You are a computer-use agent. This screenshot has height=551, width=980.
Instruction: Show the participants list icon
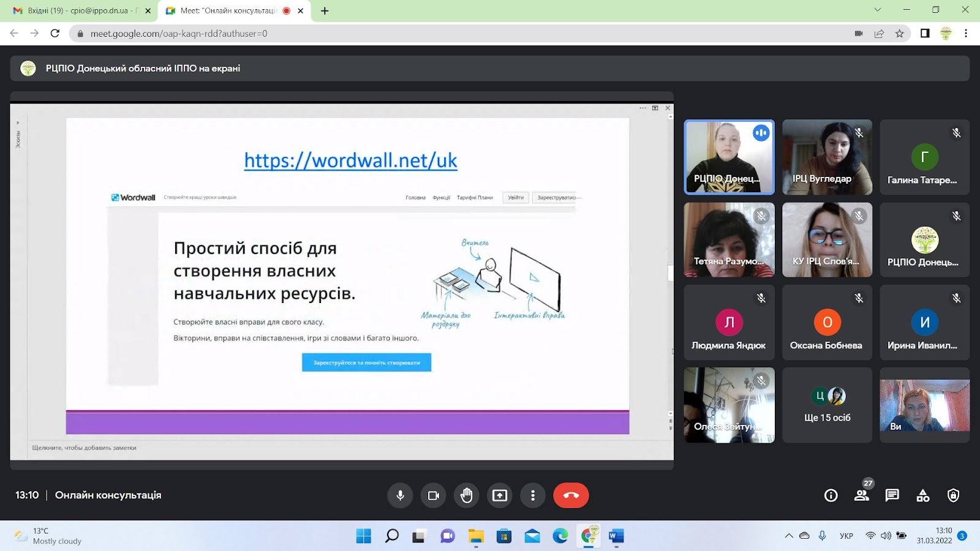862,495
